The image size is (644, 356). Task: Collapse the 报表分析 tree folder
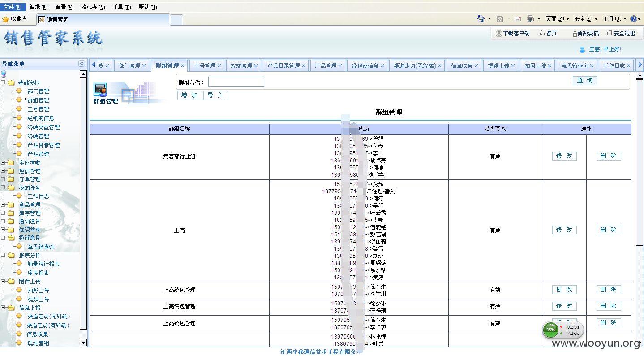tap(3, 255)
